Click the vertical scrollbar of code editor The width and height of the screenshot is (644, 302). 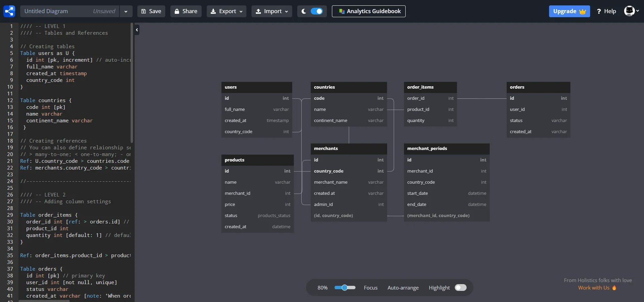pos(132,83)
